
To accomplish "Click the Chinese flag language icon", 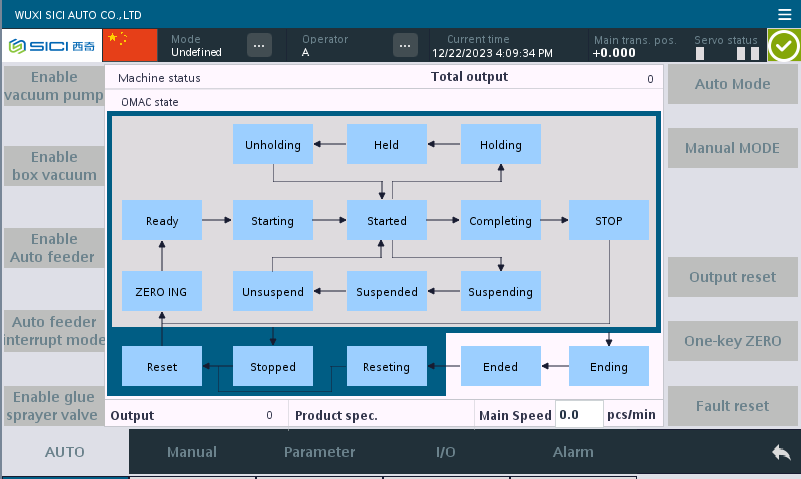I will 130,45.
